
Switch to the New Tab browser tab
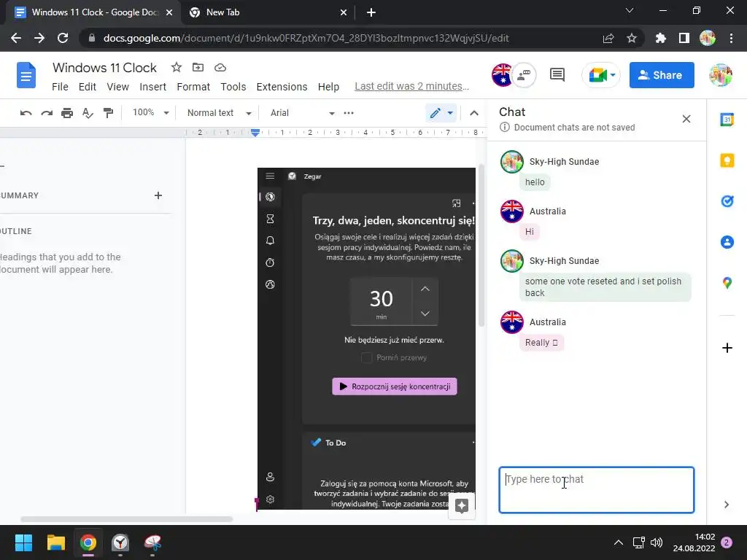(267, 12)
